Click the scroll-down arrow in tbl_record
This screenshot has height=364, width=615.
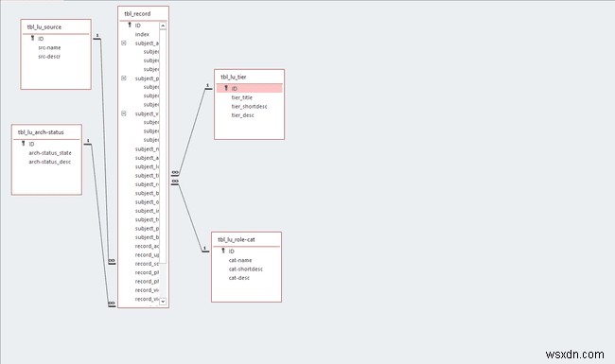coord(163,302)
